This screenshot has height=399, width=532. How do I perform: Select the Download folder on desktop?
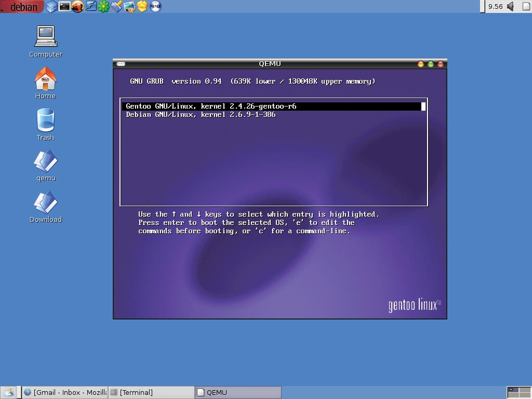click(x=46, y=206)
